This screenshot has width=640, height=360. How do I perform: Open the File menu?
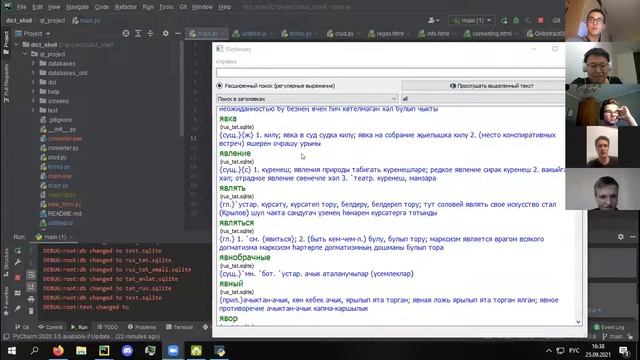[x=21, y=7]
